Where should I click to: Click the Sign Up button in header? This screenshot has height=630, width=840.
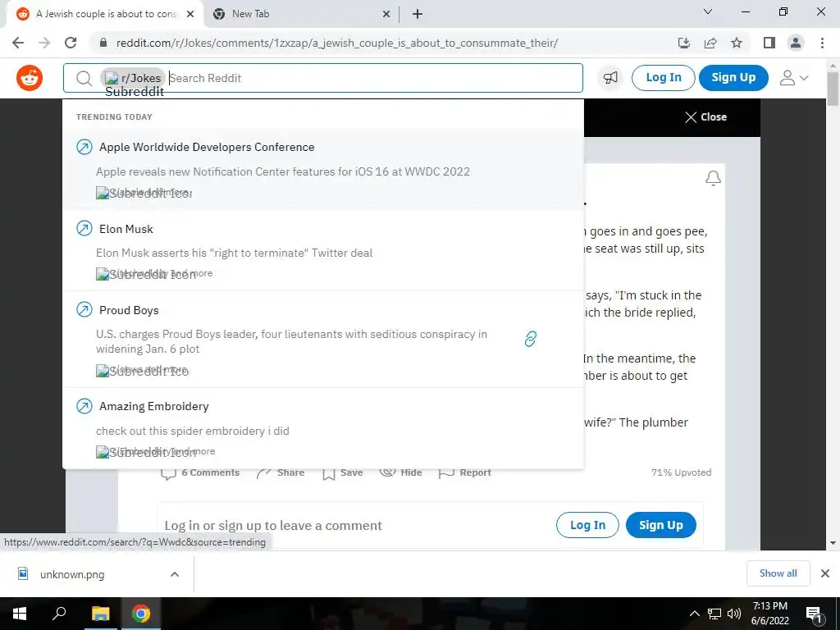point(733,78)
